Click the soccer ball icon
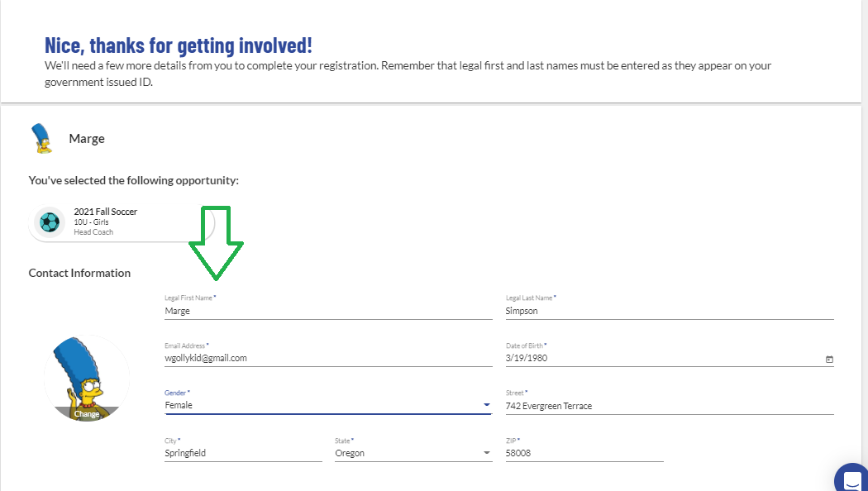The height and width of the screenshot is (491, 868). 50,222
